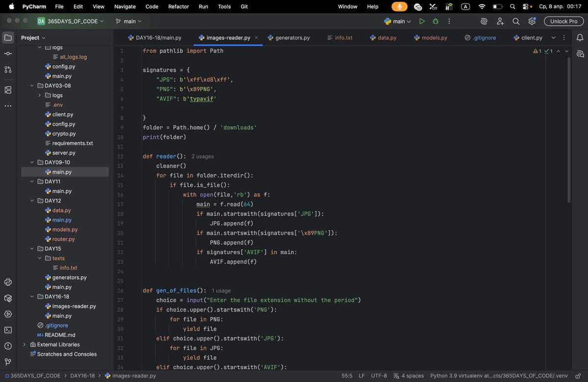Switch to models.py editor tab
This screenshot has height=382, width=588.
pos(430,38)
